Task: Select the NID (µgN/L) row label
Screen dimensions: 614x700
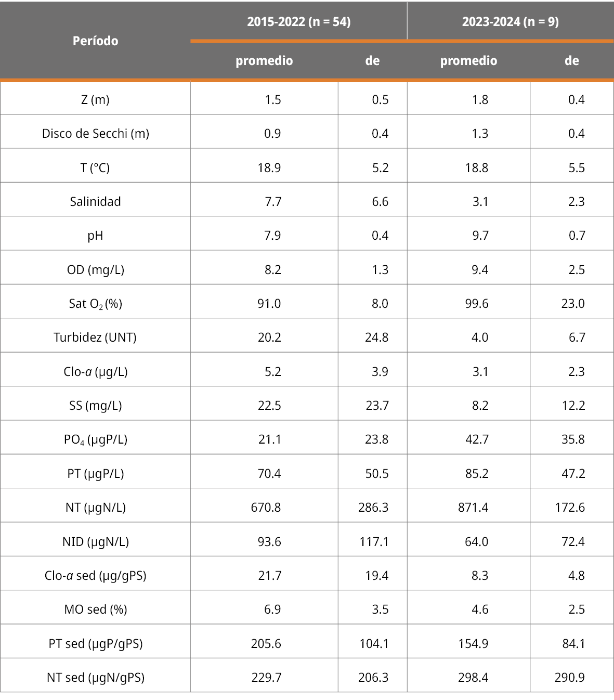Action: coord(95,542)
